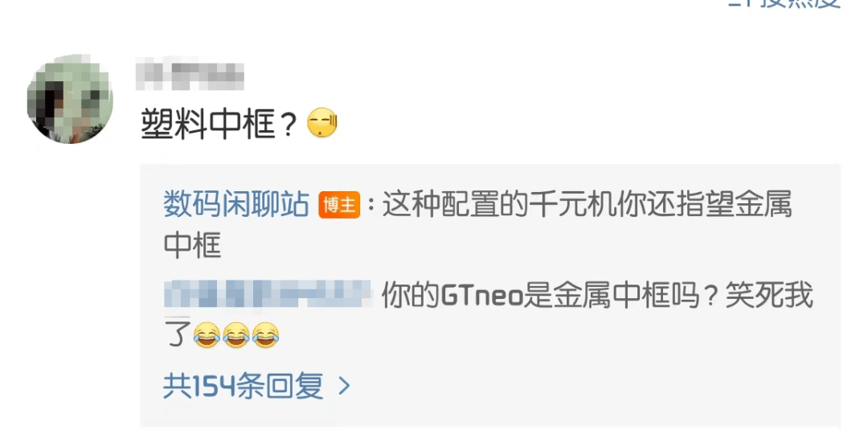
Task: Click the question mark after 金属中框吗
Action: click(x=714, y=296)
